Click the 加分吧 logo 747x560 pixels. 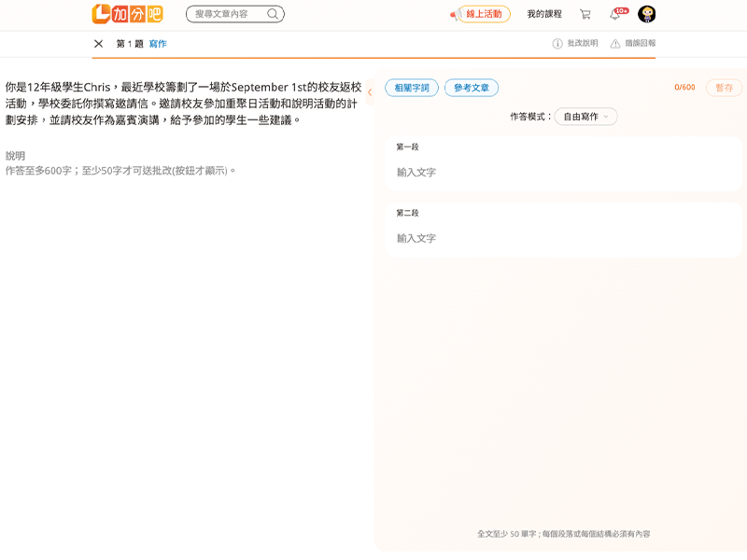coord(127,14)
